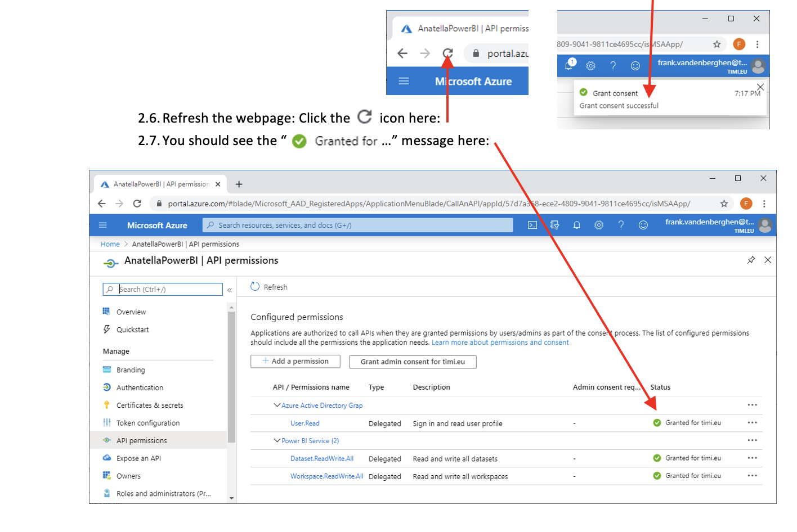Select Certificates & secrets in the menu
This screenshot has width=797, height=532.
pyautogui.click(x=150, y=405)
